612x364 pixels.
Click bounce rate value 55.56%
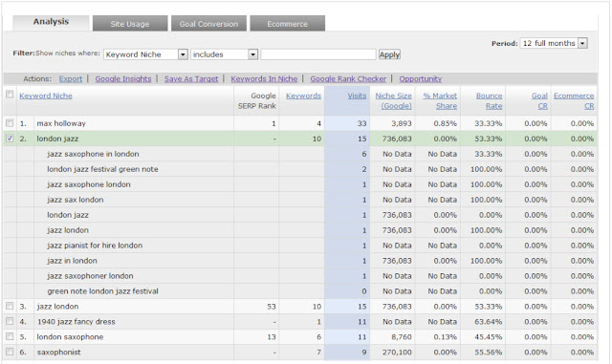[489, 353]
